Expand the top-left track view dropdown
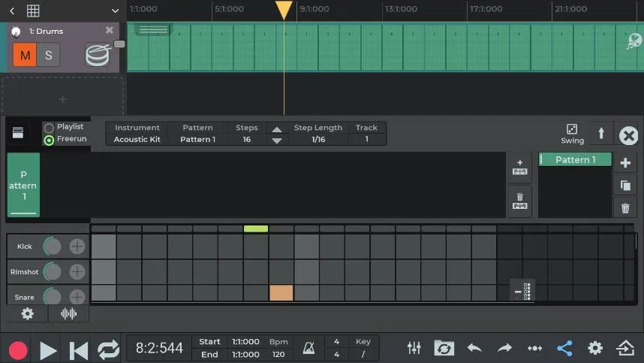644x363 pixels. [115, 11]
